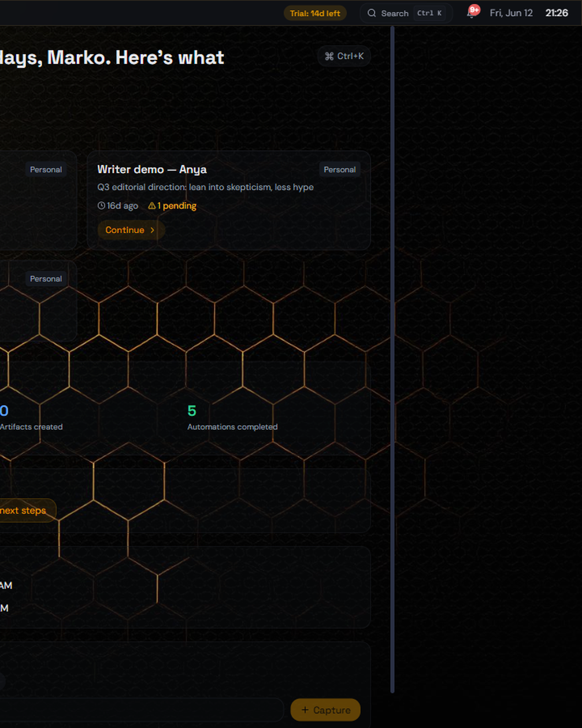The width and height of the screenshot is (582, 728).
Task: Click the text input beside Capture button
Action: 142,710
